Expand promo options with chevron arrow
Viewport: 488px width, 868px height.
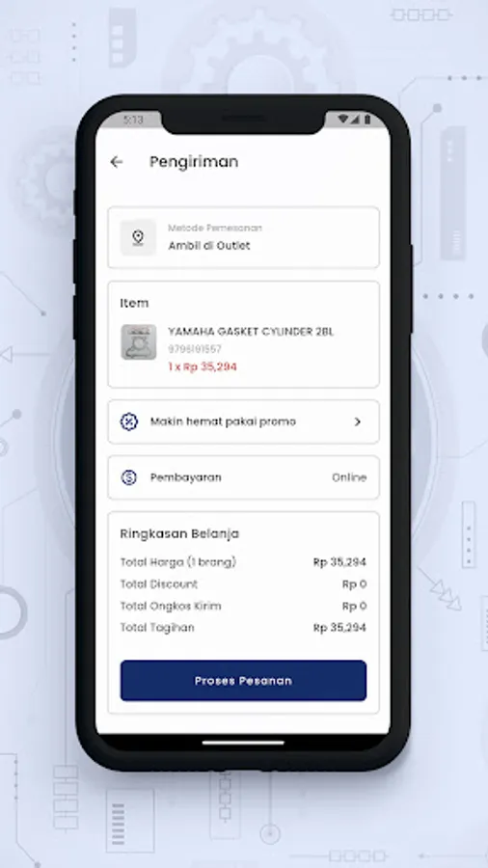pos(358,421)
